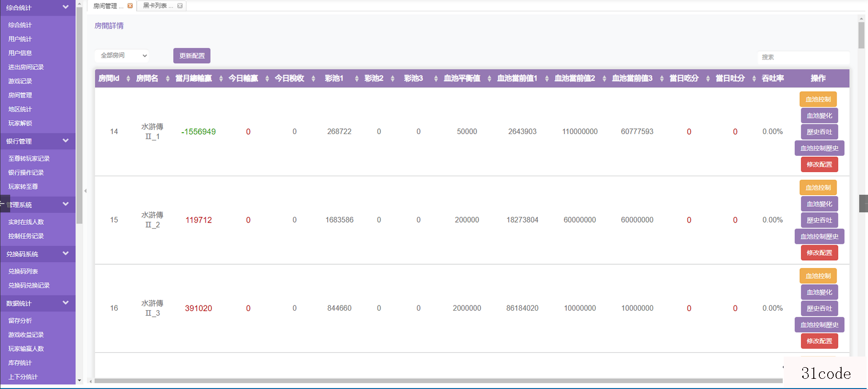Image resolution: width=868 pixels, height=389 pixels.
Task: Close the 房间管理 tab
Action: point(130,6)
